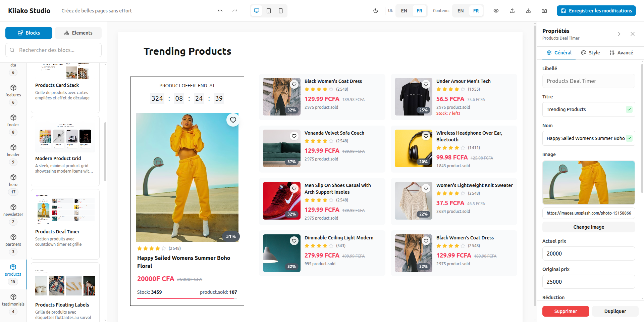The height and width of the screenshot is (322, 644).
Task: Select the products block category
Action: (x=13, y=274)
